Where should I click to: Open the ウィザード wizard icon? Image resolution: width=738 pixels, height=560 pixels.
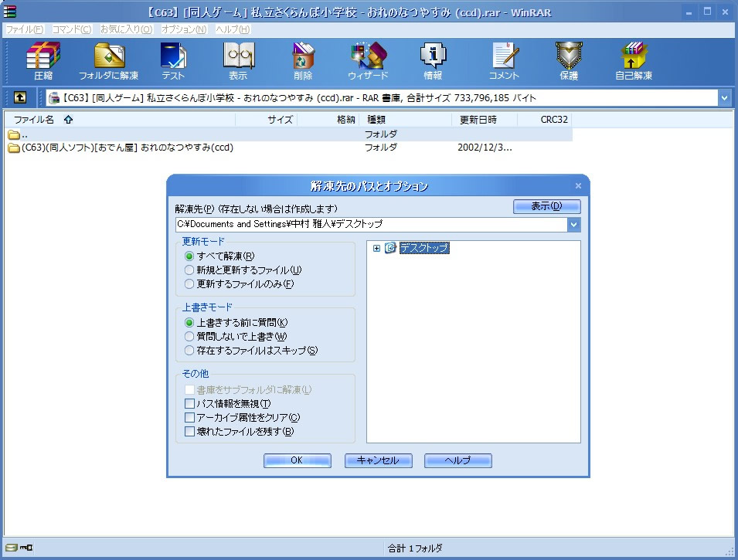point(369,56)
